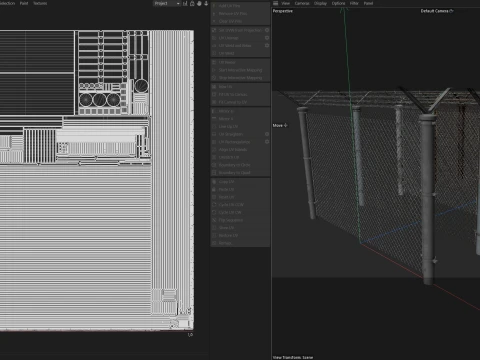Click the Restore UV command

click(228, 236)
